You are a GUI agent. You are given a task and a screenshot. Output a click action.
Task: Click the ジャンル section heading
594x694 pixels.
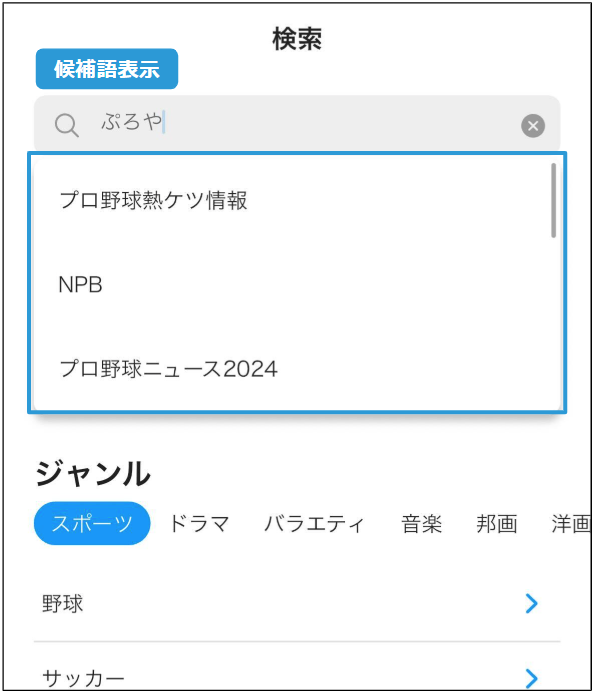93,473
